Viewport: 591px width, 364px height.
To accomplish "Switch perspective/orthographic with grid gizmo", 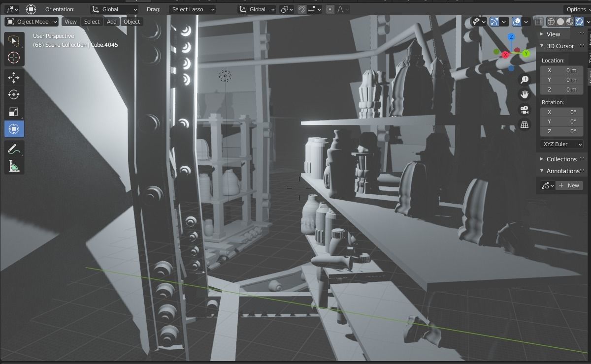I will click(525, 125).
